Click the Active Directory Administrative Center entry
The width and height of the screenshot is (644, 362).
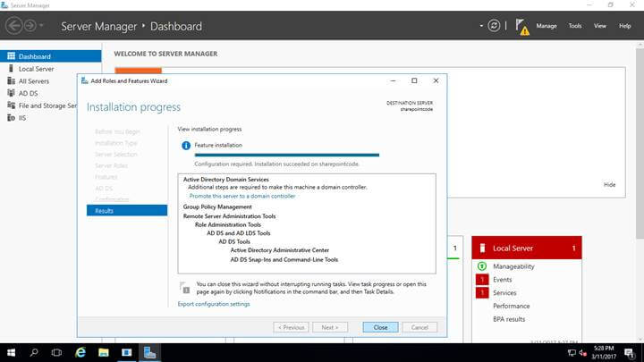click(x=279, y=250)
